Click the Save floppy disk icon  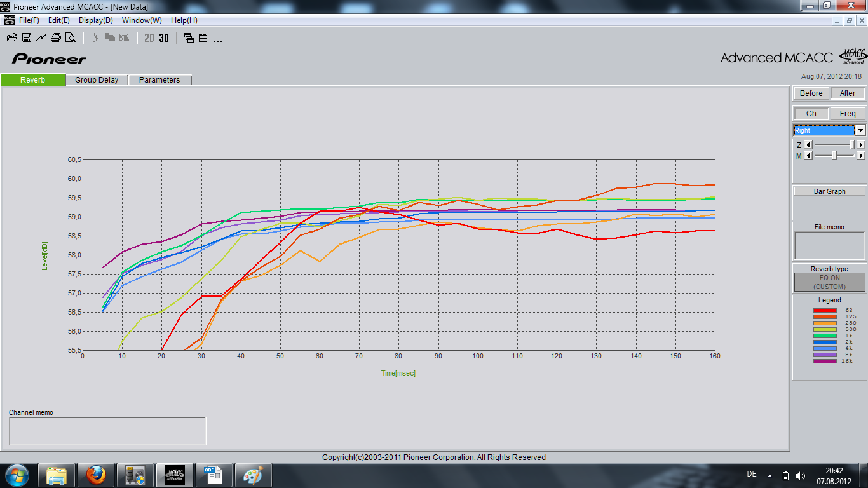pos(27,37)
